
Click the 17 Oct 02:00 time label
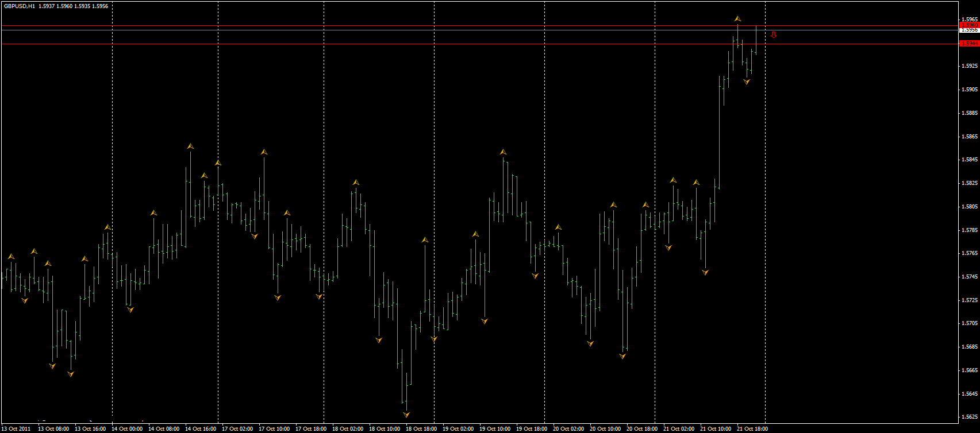[237, 428]
